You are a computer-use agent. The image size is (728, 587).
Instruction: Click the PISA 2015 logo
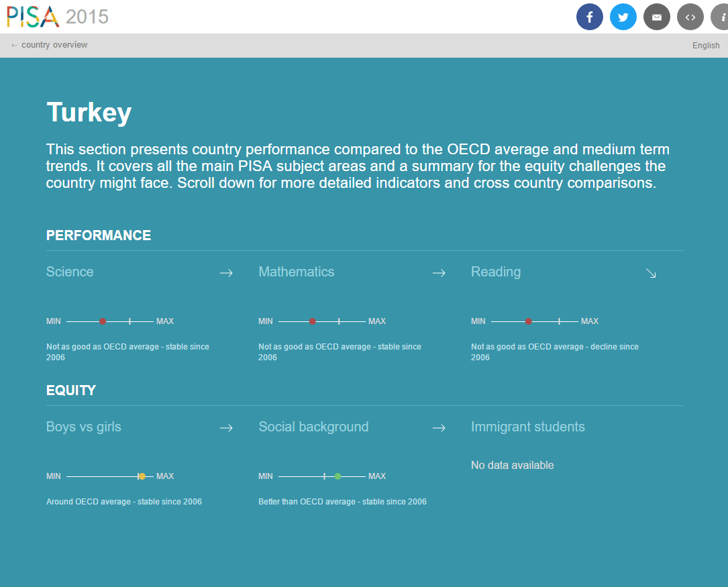click(x=58, y=16)
